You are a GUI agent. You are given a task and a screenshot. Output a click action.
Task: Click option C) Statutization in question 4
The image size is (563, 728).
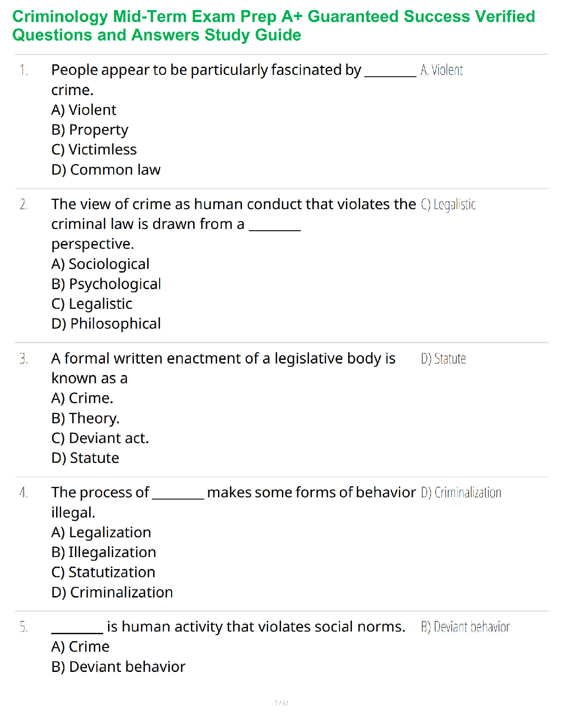(x=103, y=573)
